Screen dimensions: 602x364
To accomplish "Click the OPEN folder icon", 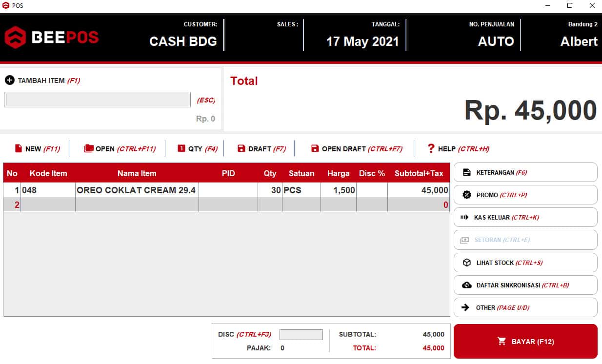I will (88, 148).
